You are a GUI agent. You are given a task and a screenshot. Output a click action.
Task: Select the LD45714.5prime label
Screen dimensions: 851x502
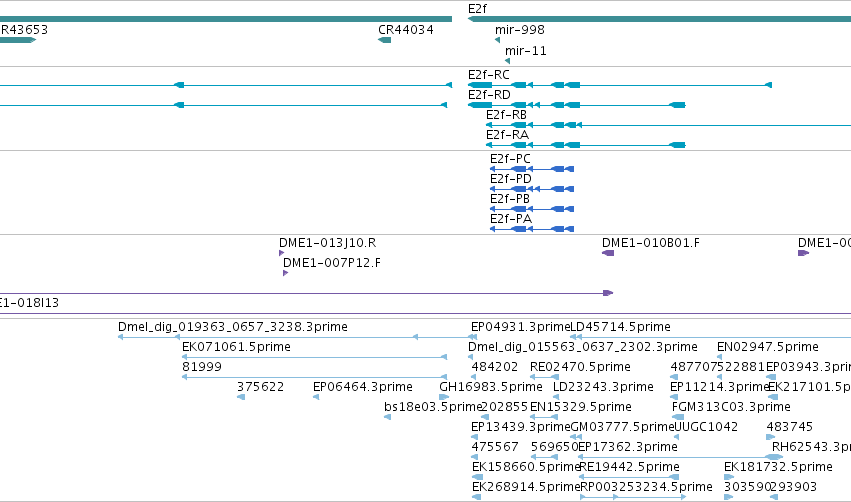(620, 327)
